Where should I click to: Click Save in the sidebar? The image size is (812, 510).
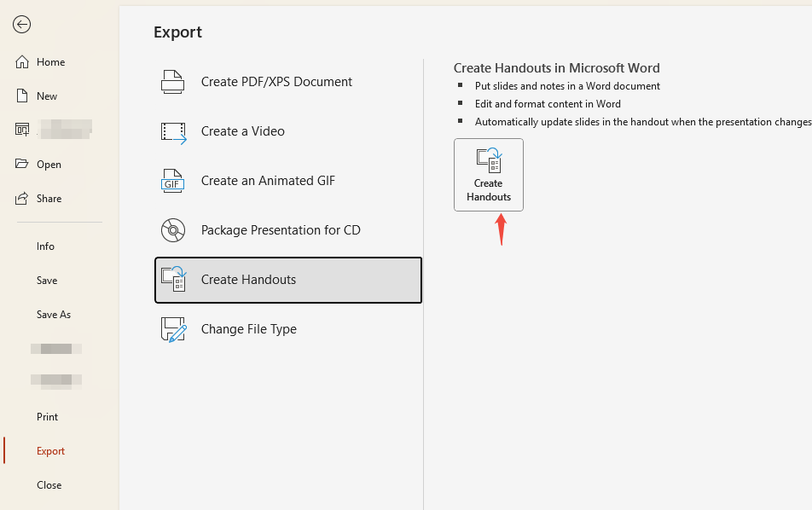point(47,281)
